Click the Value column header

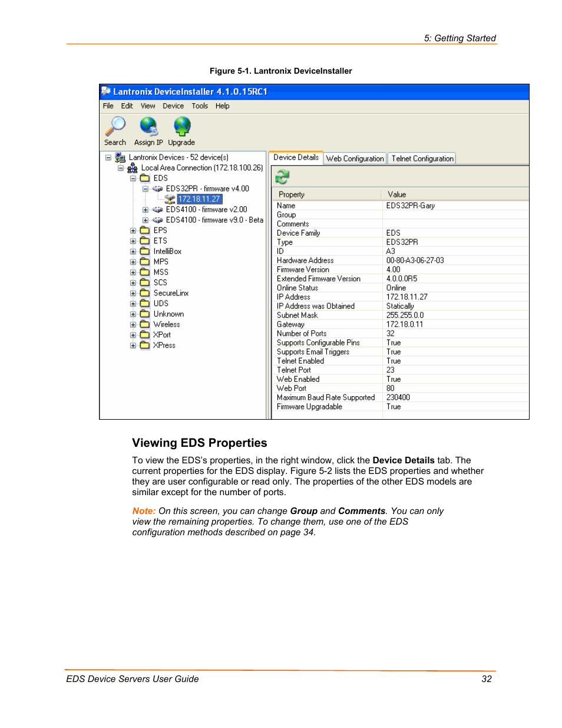455,195
